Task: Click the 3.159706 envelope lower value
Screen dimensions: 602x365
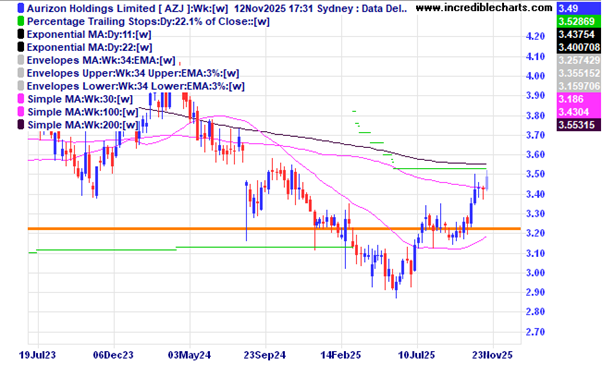Action: [579, 86]
